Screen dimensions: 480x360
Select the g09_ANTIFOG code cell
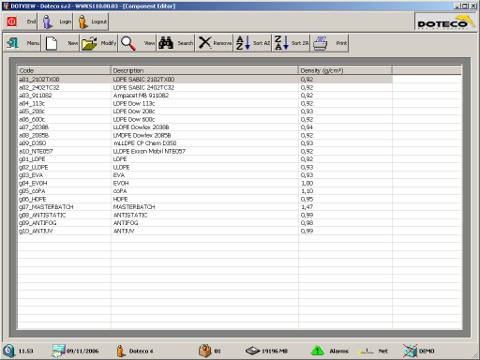pos(64,223)
